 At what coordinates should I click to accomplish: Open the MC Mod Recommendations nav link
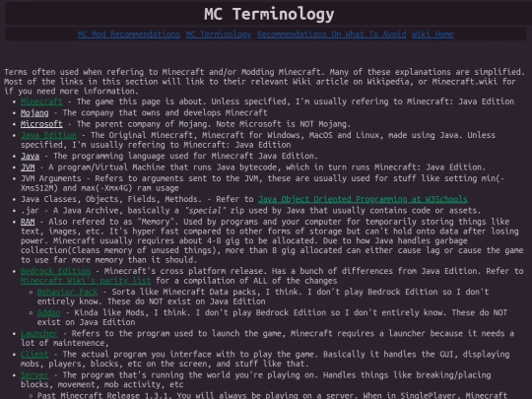point(129,34)
